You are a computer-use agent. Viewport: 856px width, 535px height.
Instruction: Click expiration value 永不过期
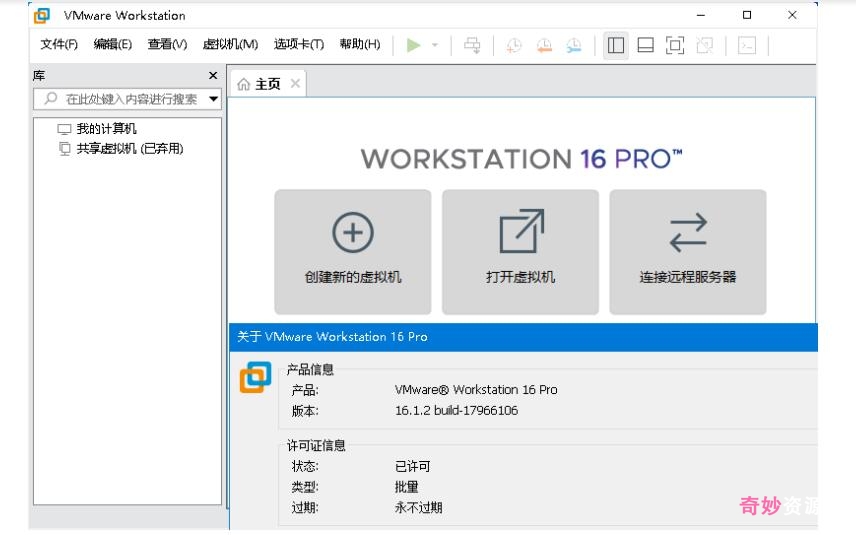(x=418, y=508)
